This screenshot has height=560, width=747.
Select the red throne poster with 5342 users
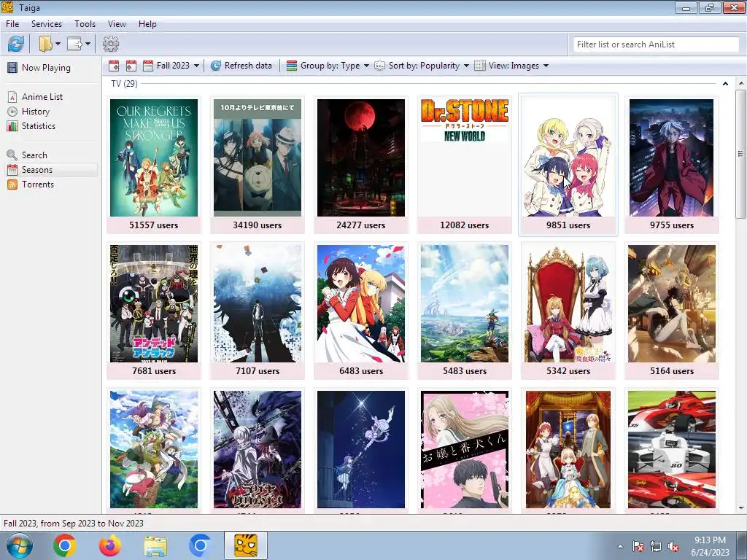(568, 311)
